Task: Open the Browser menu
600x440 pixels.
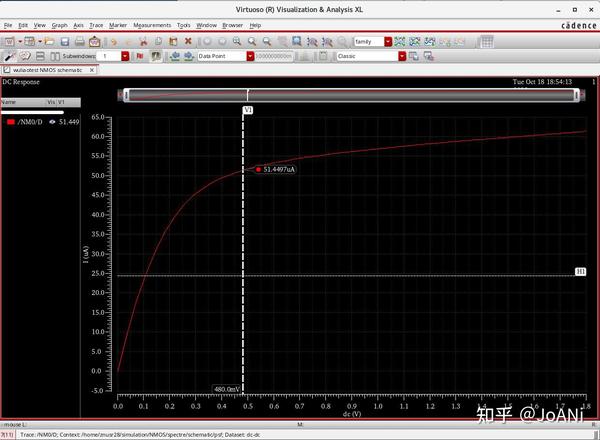Action: coord(233,25)
